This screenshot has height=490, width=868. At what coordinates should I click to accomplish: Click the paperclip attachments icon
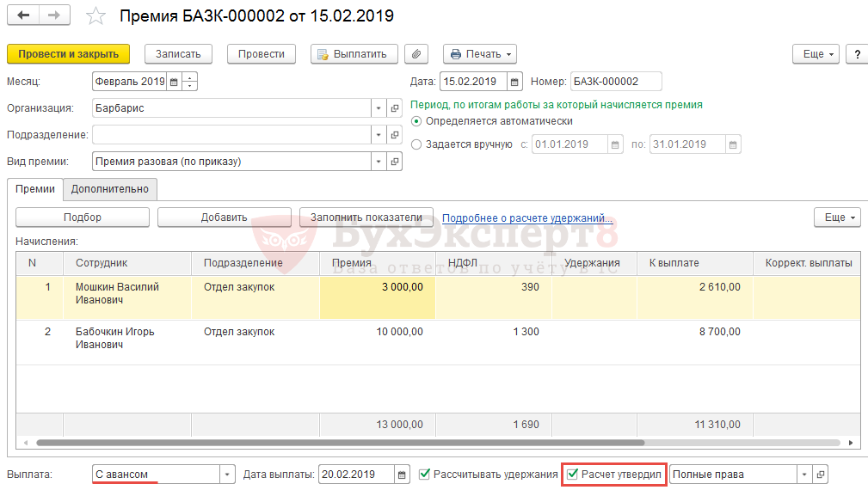[416, 54]
